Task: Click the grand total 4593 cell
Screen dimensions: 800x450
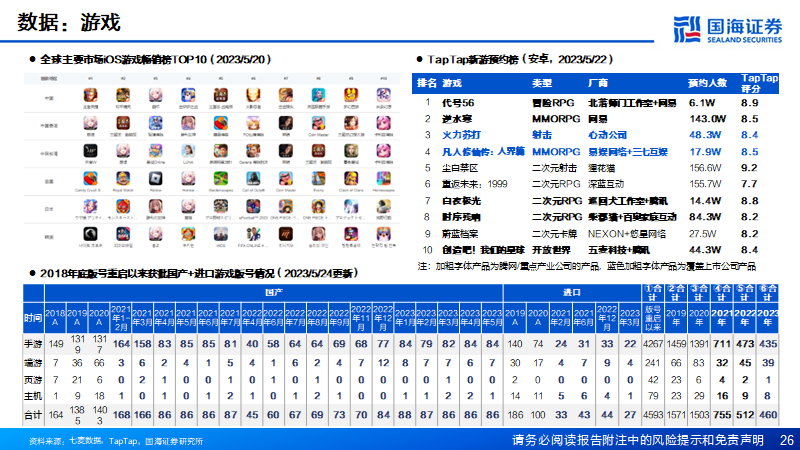Action: (653, 415)
